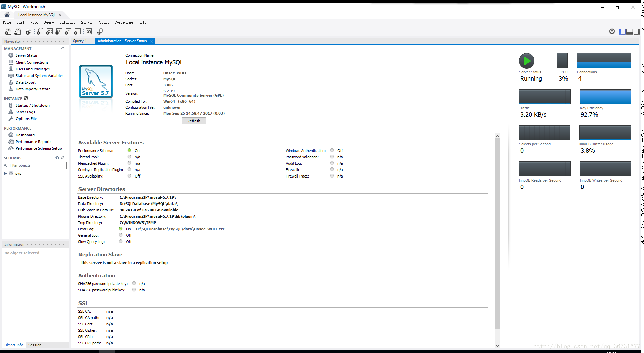Switch to the Query 1 tab
The image size is (644, 353).
(x=80, y=41)
